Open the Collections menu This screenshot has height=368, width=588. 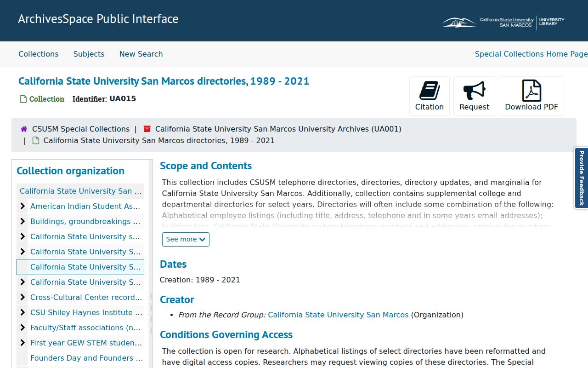39,54
